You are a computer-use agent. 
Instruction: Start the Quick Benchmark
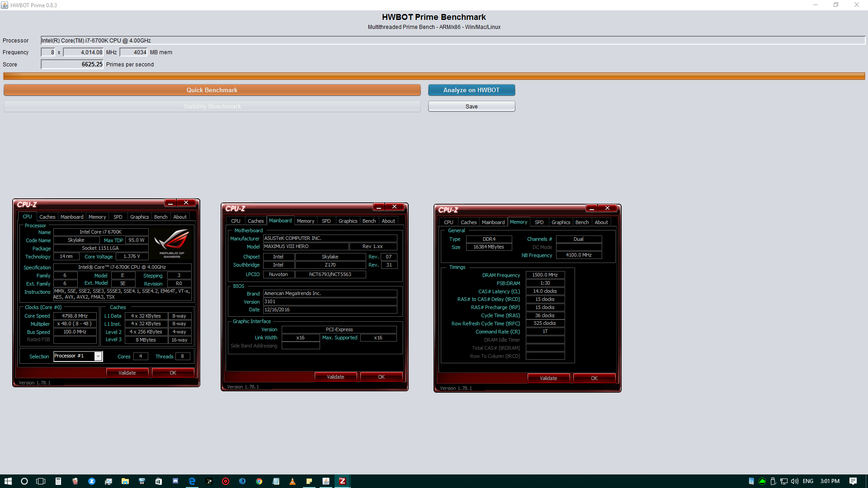(212, 90)
